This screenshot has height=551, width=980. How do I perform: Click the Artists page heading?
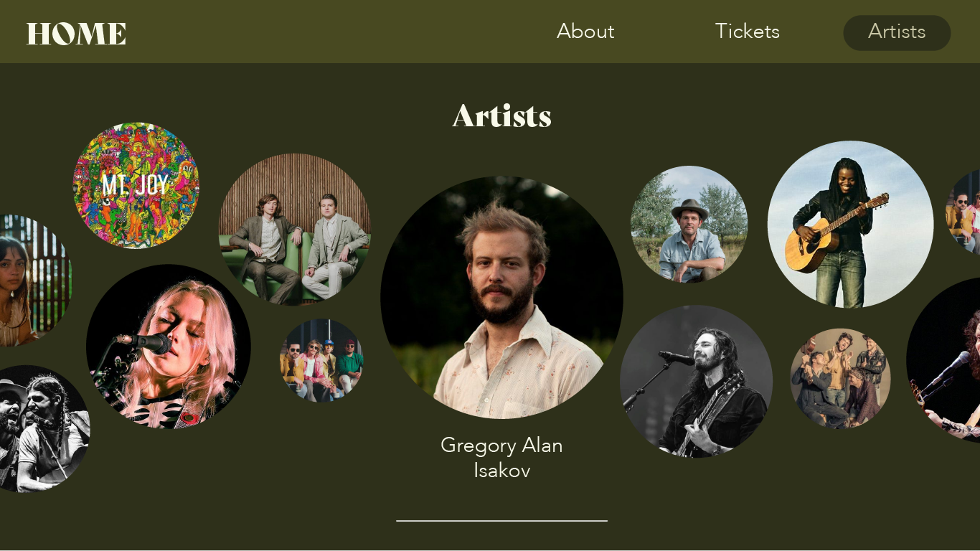[501, 116]
